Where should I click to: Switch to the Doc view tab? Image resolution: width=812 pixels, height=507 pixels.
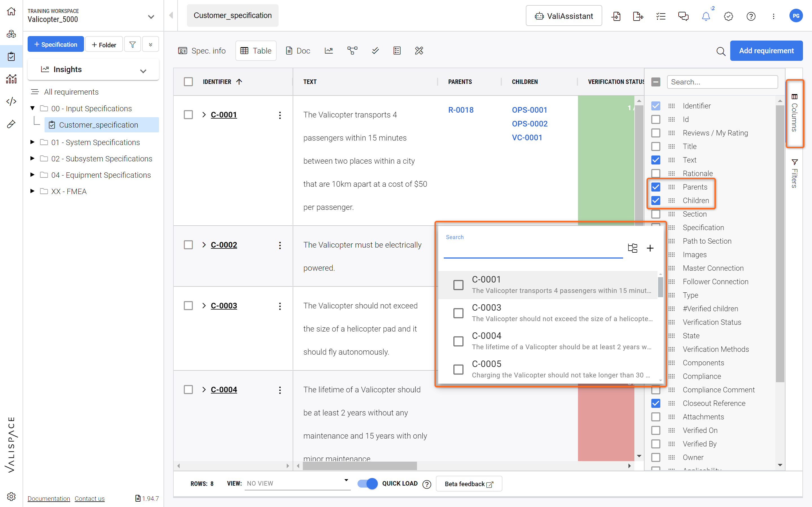pyautogui.click(x=298, y=51)
